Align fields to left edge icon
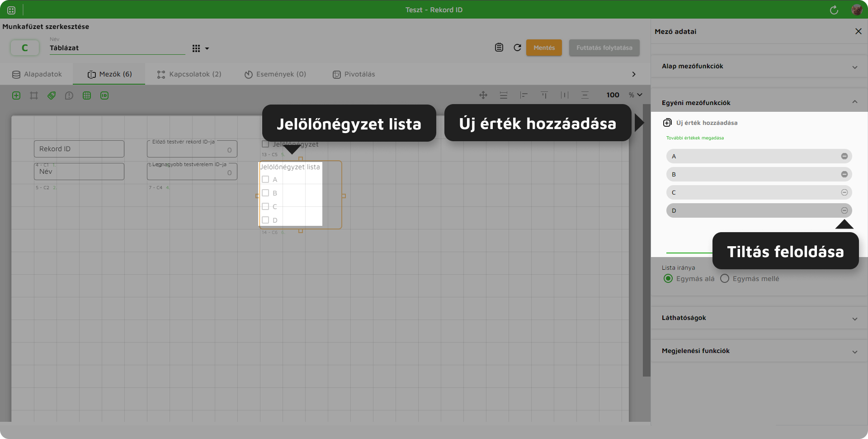The height and width of the screenshot is (439, 868). [524, 95]
